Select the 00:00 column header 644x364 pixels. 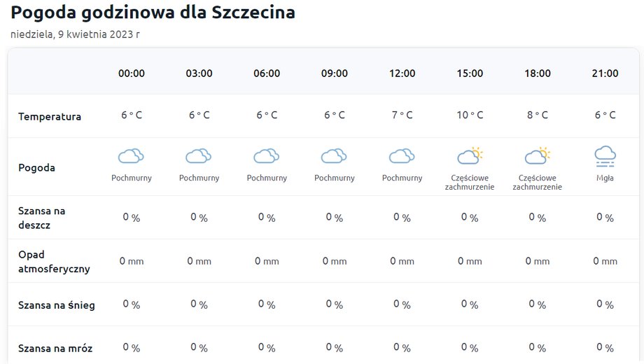coord(132,73)
